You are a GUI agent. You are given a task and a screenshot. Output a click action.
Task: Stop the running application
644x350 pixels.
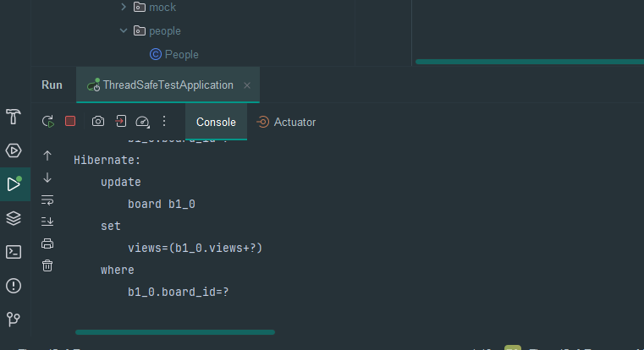click(x=70, y=122)
